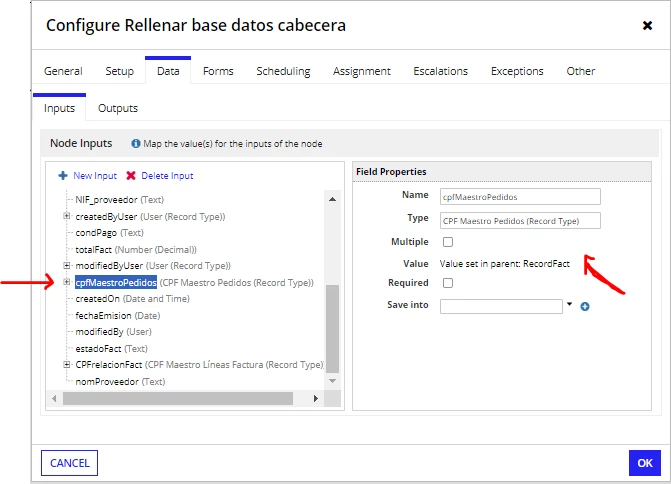Image resolution: width=671 pixels, height=484 pixels.
Task: Click the vertical scrollbar thumb in inputs tree
Action: click(x=332, y=329)
